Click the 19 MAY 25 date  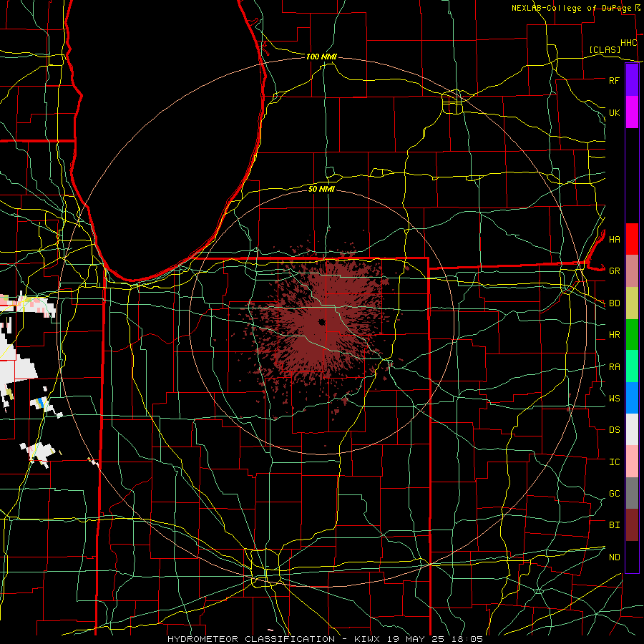[x=417, y=639]
